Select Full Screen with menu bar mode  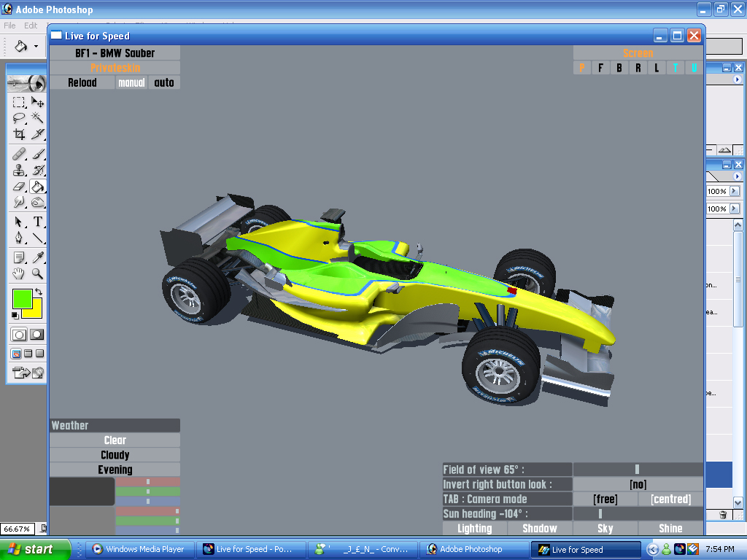[28, 354]
